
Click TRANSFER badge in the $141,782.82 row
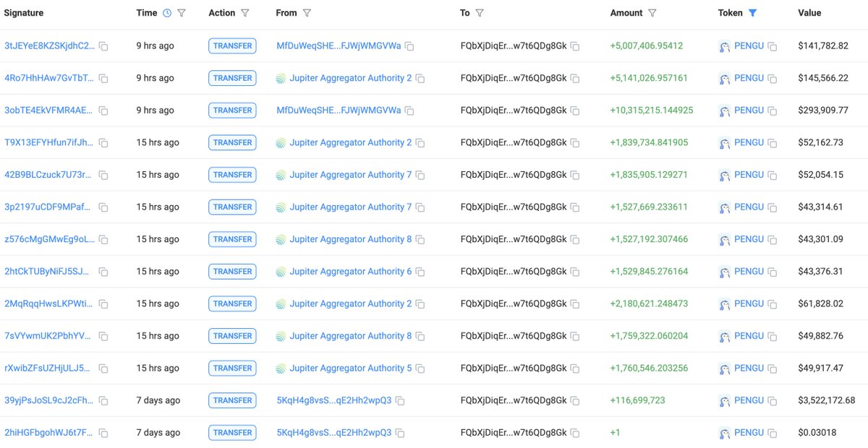click(x=233, y=46)
